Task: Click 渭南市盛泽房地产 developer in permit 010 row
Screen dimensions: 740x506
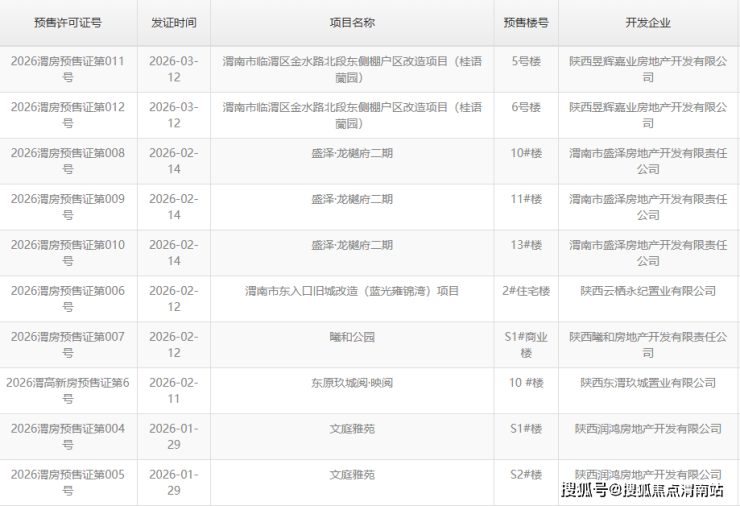Action: 648,253
